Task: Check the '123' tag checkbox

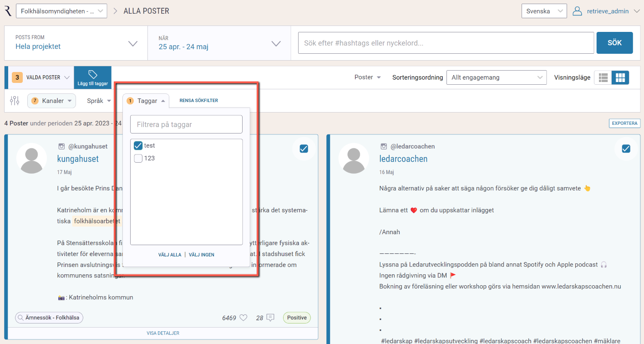Action: pos(138,159)
